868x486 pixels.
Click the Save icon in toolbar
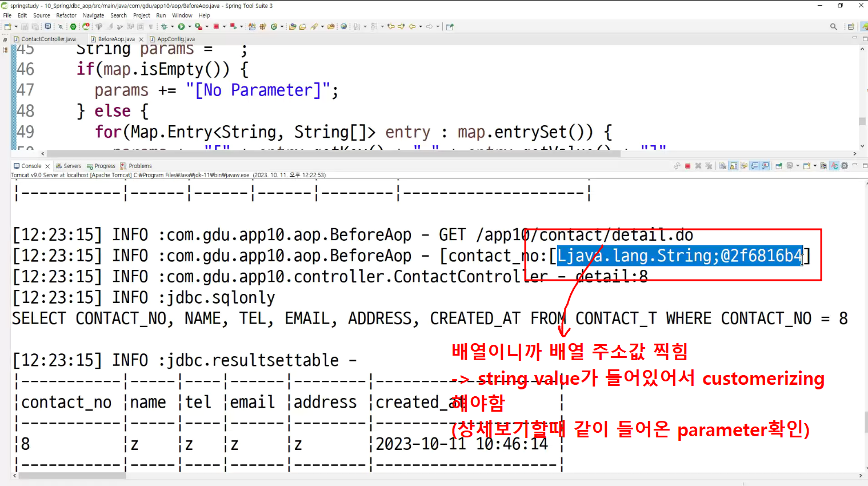pos(25,26)
